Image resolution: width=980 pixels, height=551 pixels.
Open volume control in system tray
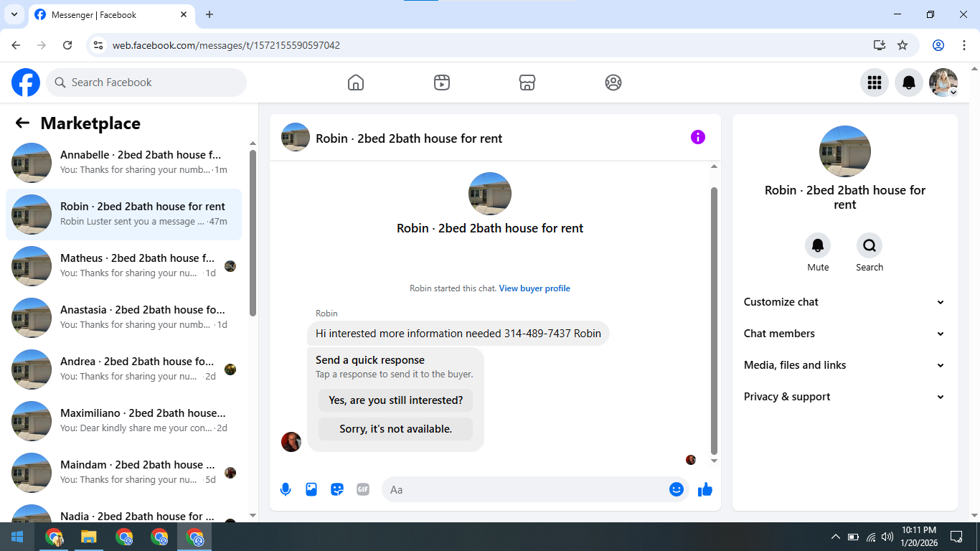tap(887, 537)
